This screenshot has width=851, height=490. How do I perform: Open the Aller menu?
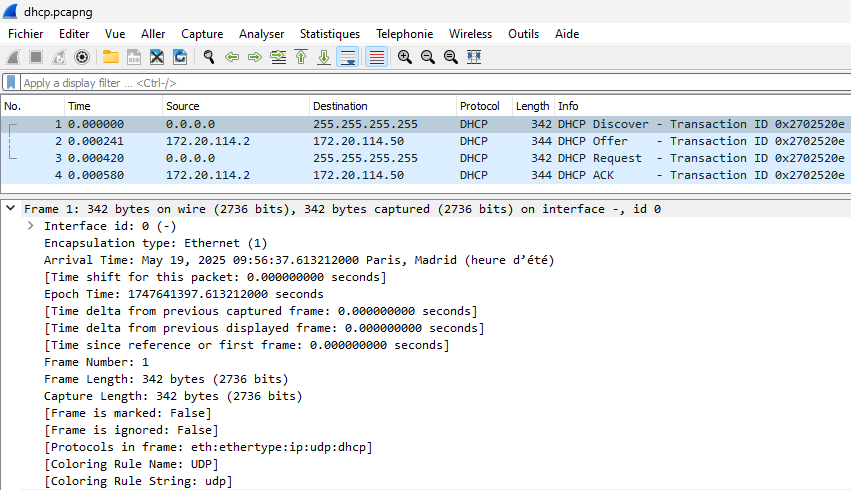click(153, 34)
